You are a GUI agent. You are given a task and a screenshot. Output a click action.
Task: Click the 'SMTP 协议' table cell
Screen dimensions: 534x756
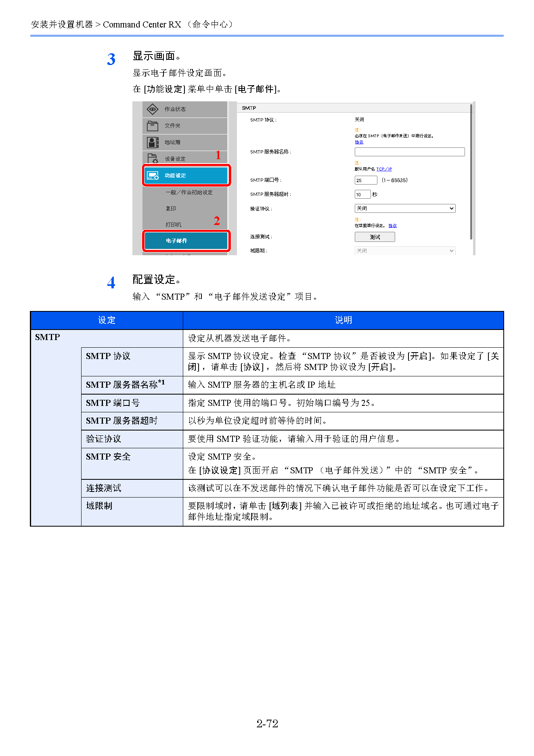pyautogui.click(x=132, y=362)
